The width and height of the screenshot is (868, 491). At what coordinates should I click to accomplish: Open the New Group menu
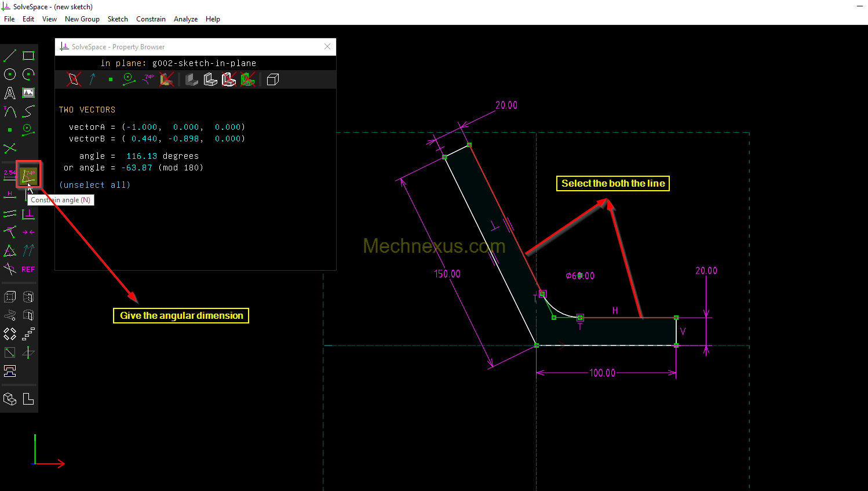(82, 19)
